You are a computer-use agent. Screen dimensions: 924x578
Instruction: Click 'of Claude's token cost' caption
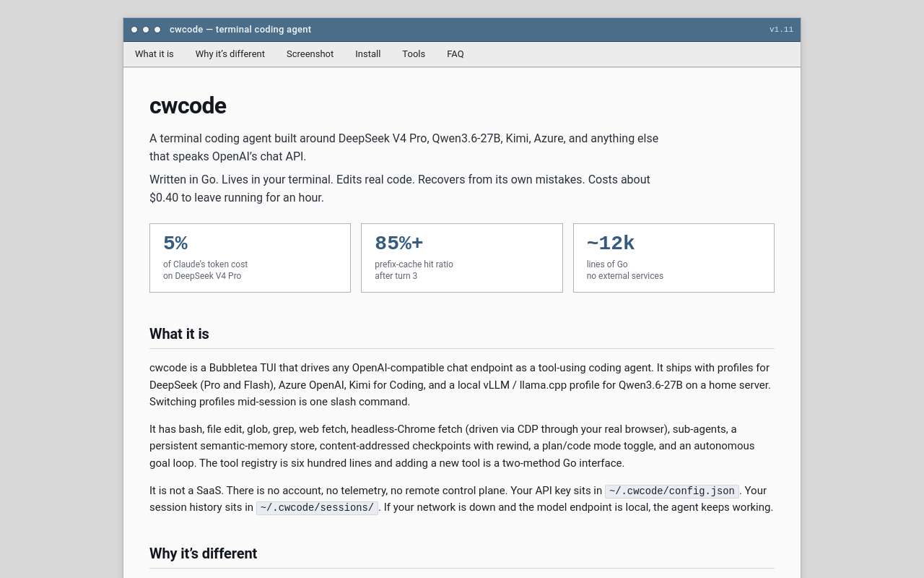tap(205, 264)
